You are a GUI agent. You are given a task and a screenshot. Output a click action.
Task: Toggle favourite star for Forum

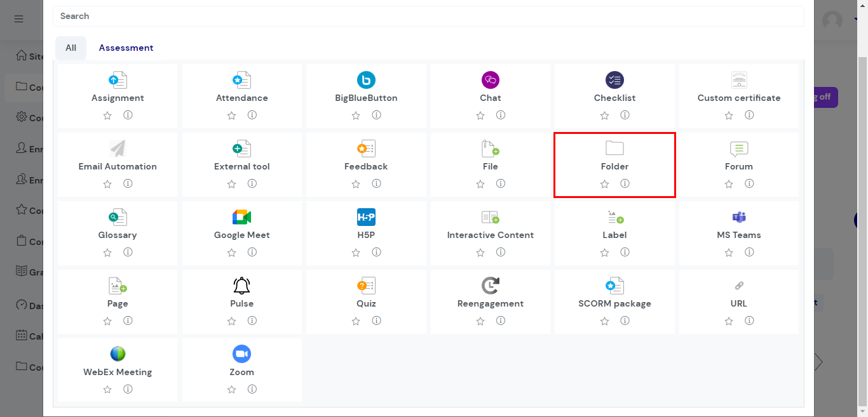[x=729, y=184]
